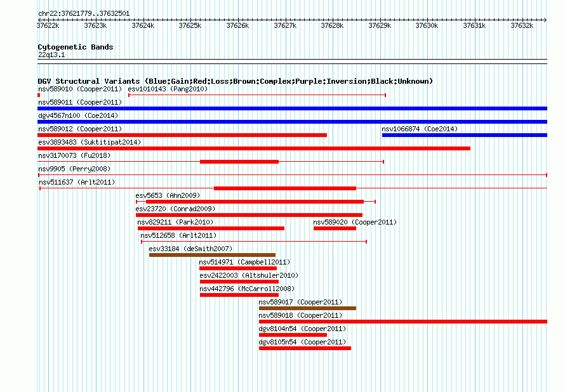Select the esv1010143 (Pang2010) variant label
Screen dimensions: 565x392
click(x=168, y=89)
